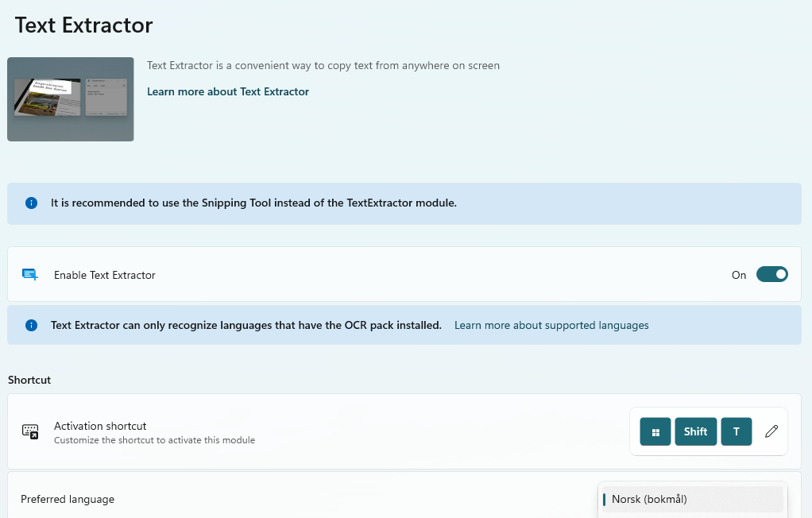Select the Preferred language label
This screenshot has height=518, width=812.
[x=68, y=500]
